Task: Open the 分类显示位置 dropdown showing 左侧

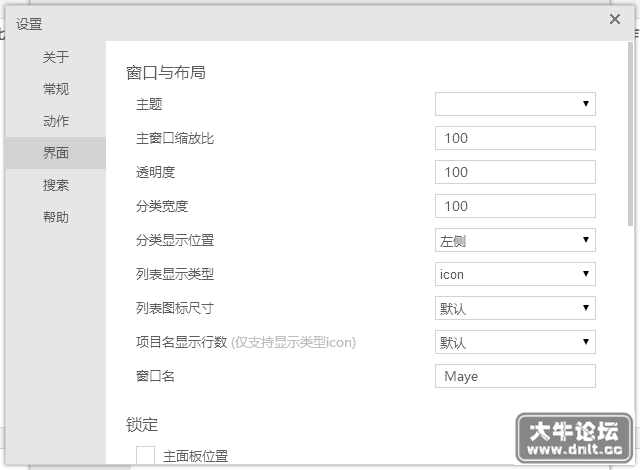Action: [x=515, y=240]
